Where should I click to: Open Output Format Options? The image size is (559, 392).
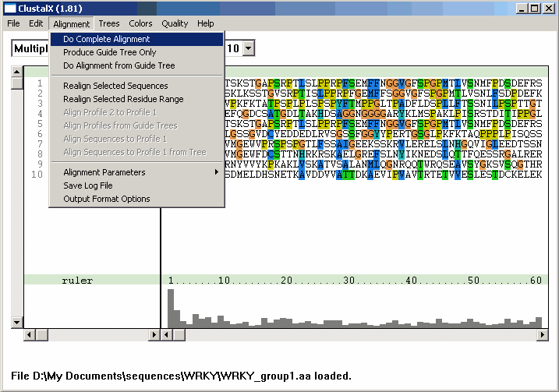[137, 199]
